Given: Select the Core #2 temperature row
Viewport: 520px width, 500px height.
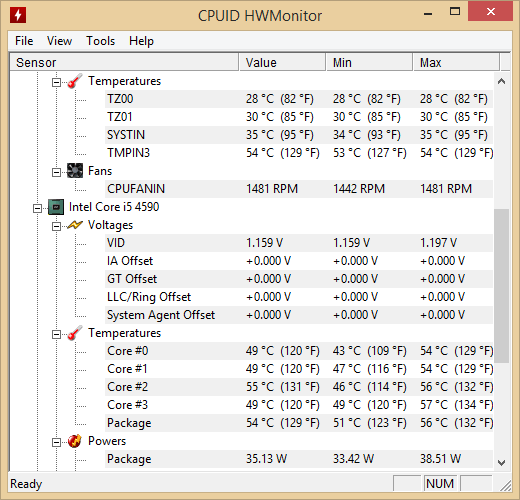Looking at the screenshot, I should (x=299, y=387).
